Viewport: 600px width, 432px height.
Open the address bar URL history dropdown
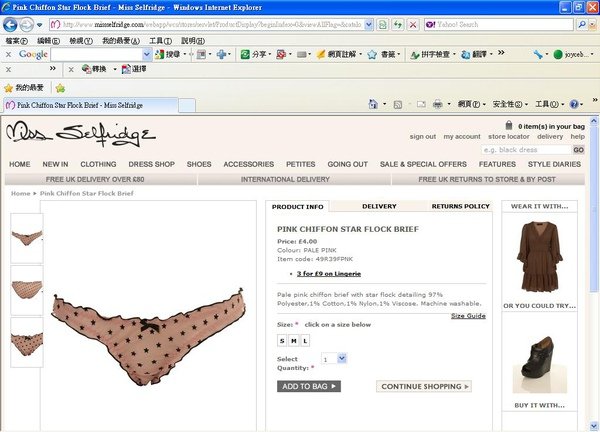tap(368, 25)
